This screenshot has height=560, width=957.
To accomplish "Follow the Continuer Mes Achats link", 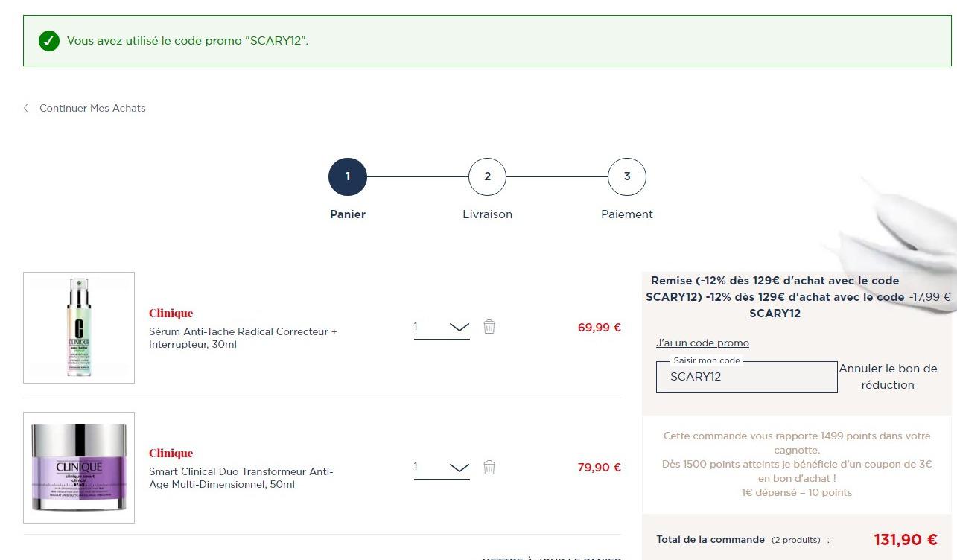I will (92, 108).
